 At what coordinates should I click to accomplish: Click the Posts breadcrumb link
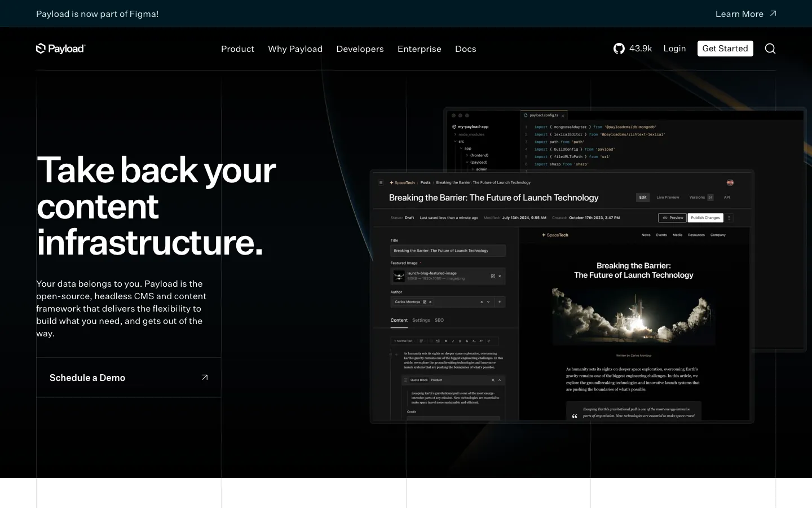tap(425, 182)
